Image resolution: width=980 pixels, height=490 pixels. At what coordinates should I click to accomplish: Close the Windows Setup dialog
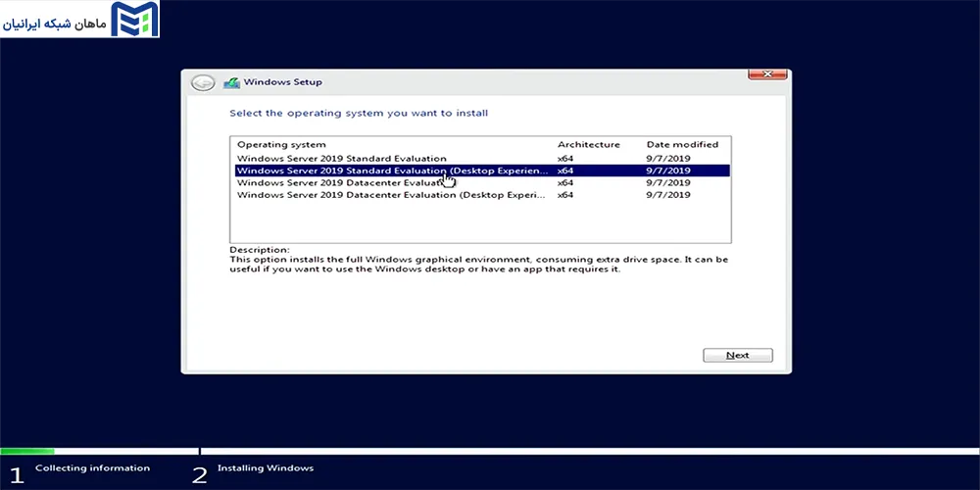(767, 74)
